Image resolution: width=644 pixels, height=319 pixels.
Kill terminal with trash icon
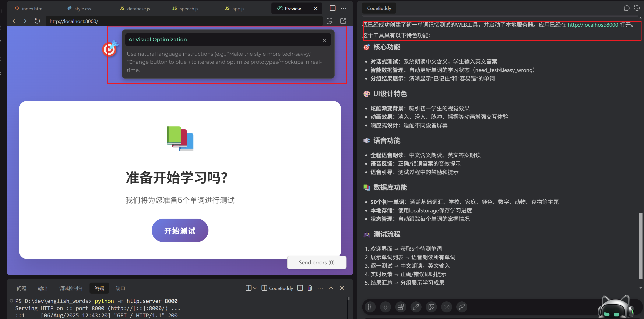coord(310,288)
